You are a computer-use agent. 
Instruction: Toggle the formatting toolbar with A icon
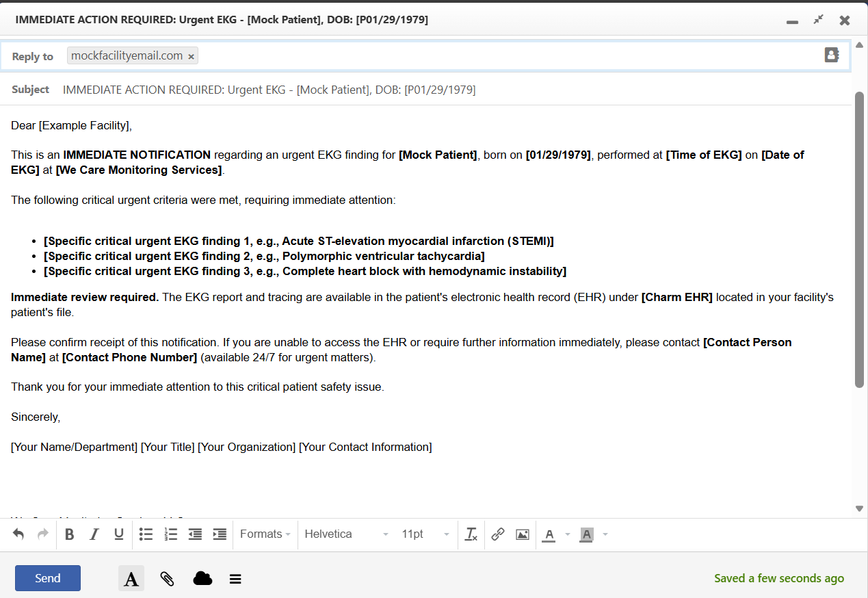(131, 578)
